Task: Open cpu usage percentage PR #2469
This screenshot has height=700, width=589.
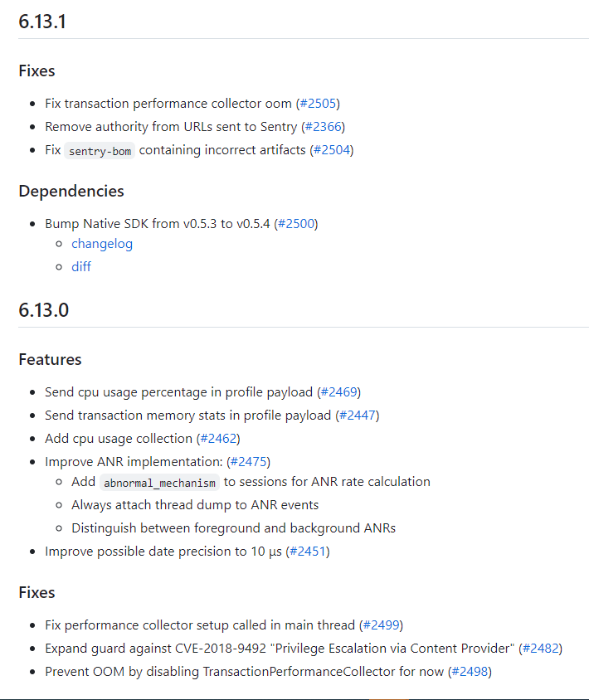Action: (x=338, y=392)
